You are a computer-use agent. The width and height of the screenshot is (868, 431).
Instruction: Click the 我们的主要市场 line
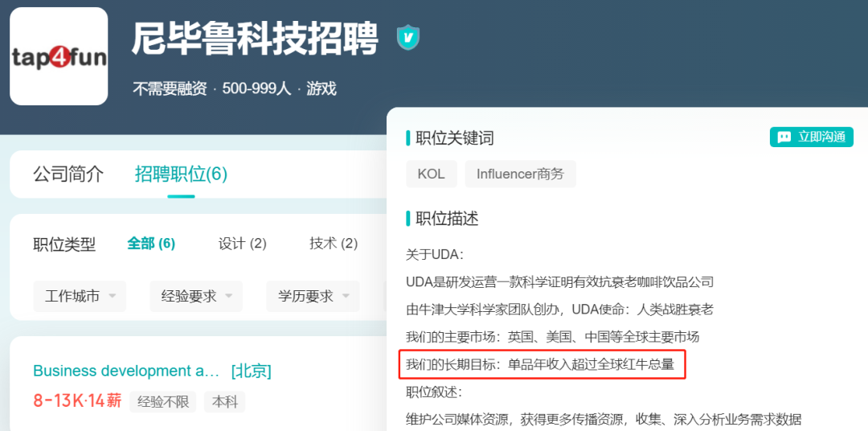click(x=552, y=336)
